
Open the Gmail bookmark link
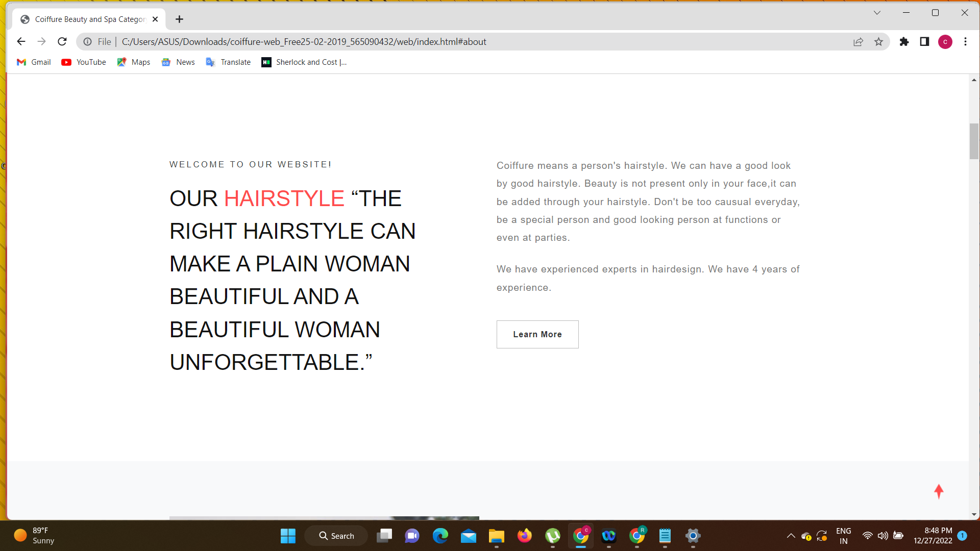34,62
